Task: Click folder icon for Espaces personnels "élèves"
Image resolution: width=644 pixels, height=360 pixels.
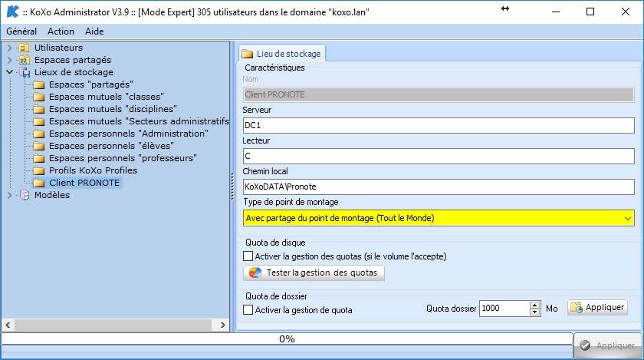Action: click(x=39, y=146)
